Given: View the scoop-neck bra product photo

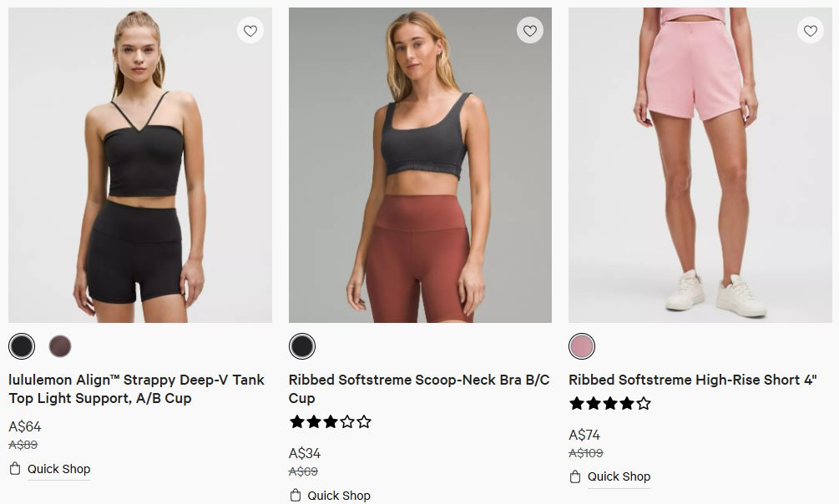Looking at the screenshot, I should pyautogui.click(x=420, y=165).
